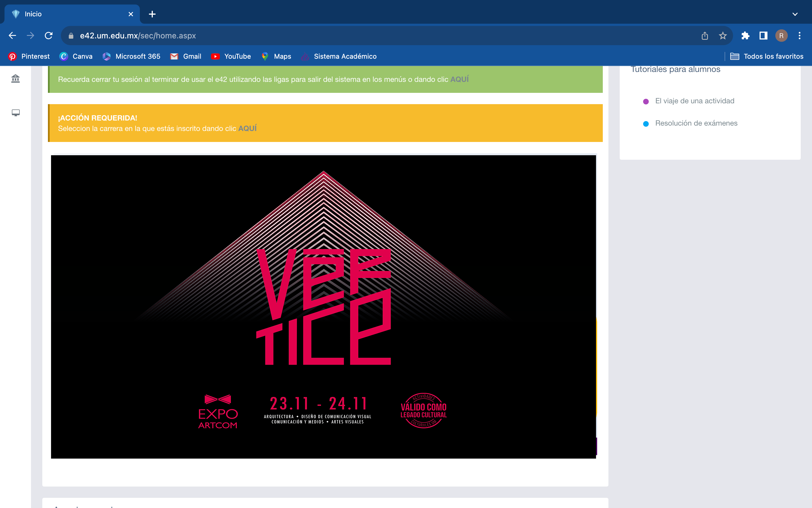Toggle the browser side panel icon

(763, 36)
